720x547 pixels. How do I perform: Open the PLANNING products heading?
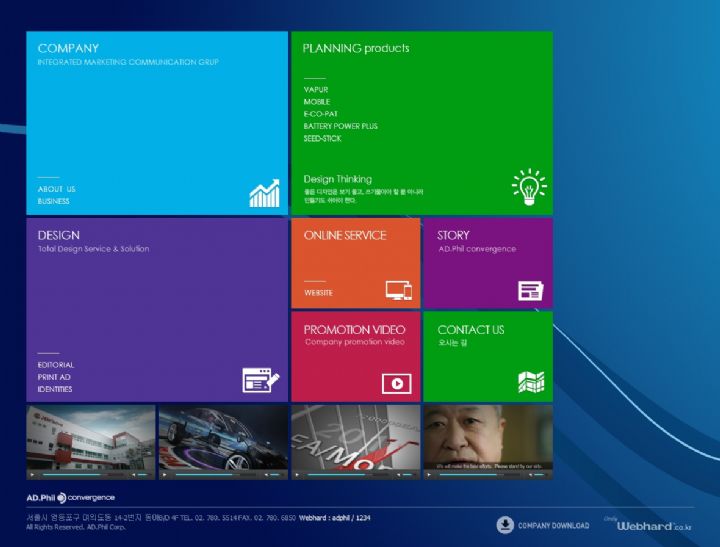pyautogui.click(x=356, y=48)
